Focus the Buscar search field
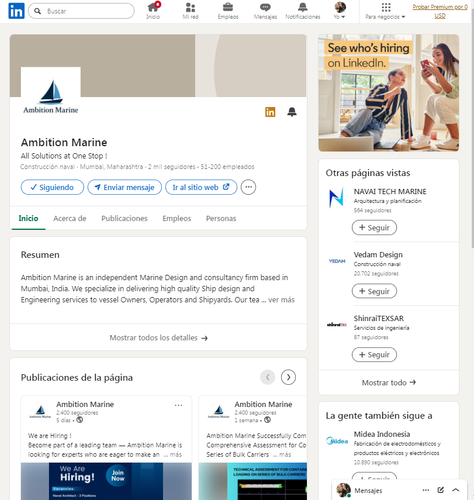Viewport: 474px width, 500px height. click(81, 11)
